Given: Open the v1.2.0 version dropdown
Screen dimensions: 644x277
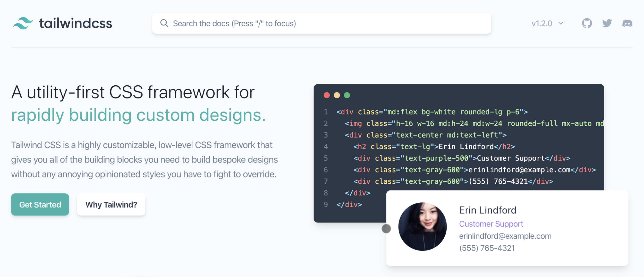Looking at the screenshot, I should pyautogui.click(x=547, y=23).
